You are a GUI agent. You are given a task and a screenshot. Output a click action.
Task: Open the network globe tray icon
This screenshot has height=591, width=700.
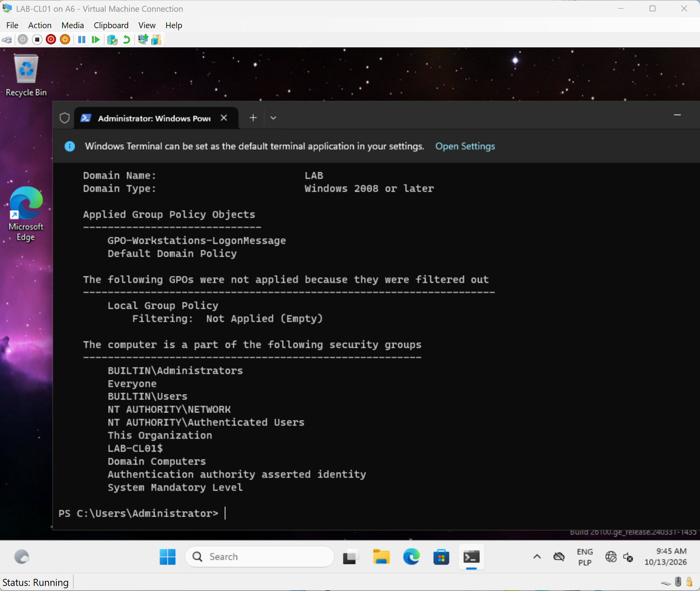(x=611, y=557)
